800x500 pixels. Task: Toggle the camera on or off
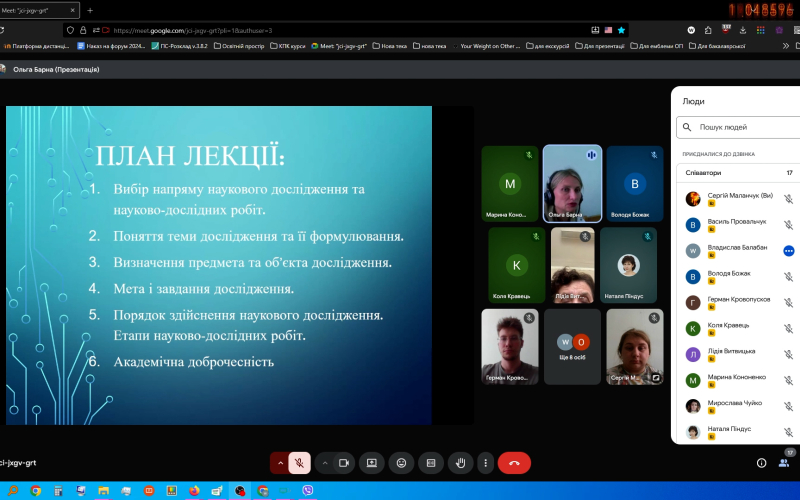pyautogui.click(x=345, y=463)
